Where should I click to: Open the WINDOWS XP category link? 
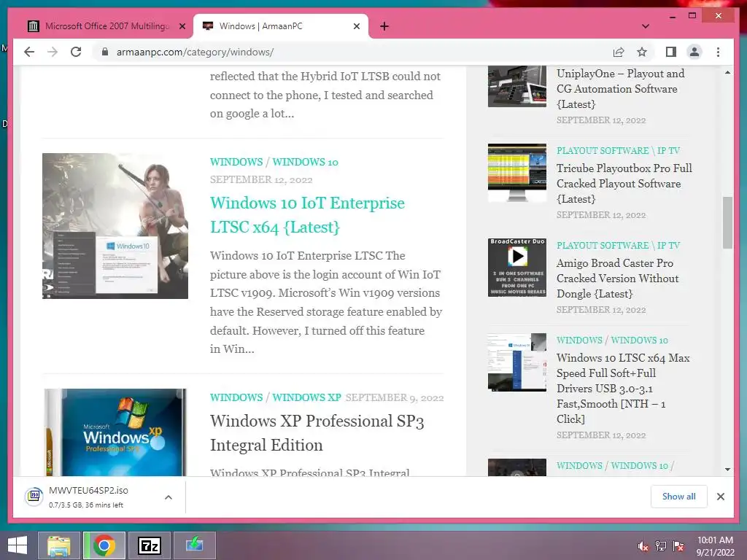[x=307, y=397]
